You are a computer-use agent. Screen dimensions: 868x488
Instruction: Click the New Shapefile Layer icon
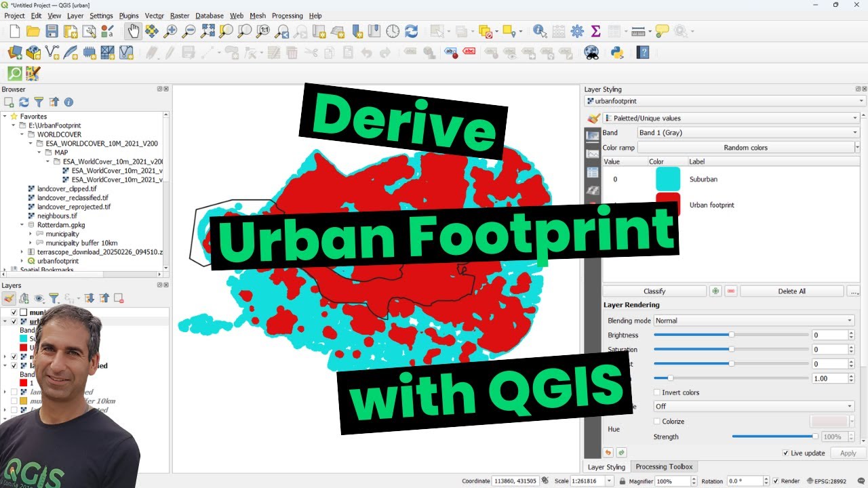pos(52,52)
